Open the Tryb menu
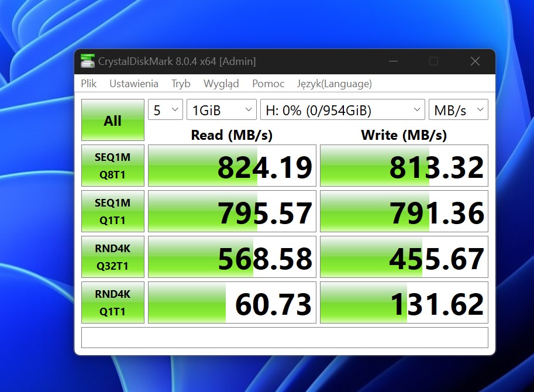Image resolution: width=534 pixels, height=392 pixels. click(181, 84)
